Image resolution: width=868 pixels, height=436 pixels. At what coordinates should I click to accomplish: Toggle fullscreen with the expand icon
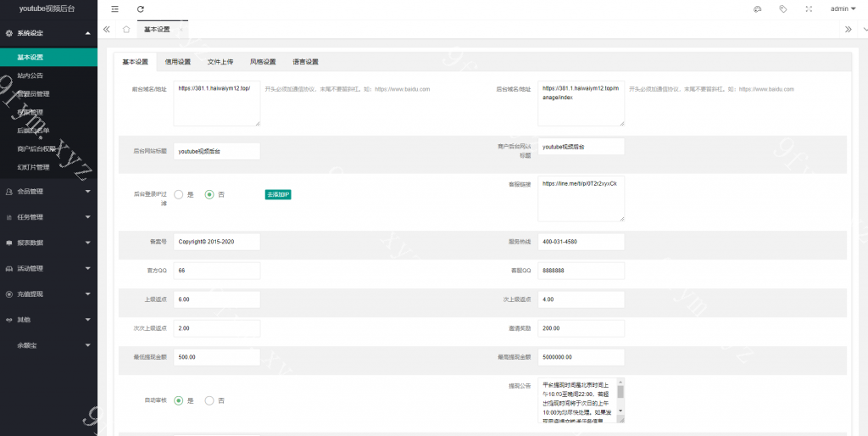[x=809, y=8]
